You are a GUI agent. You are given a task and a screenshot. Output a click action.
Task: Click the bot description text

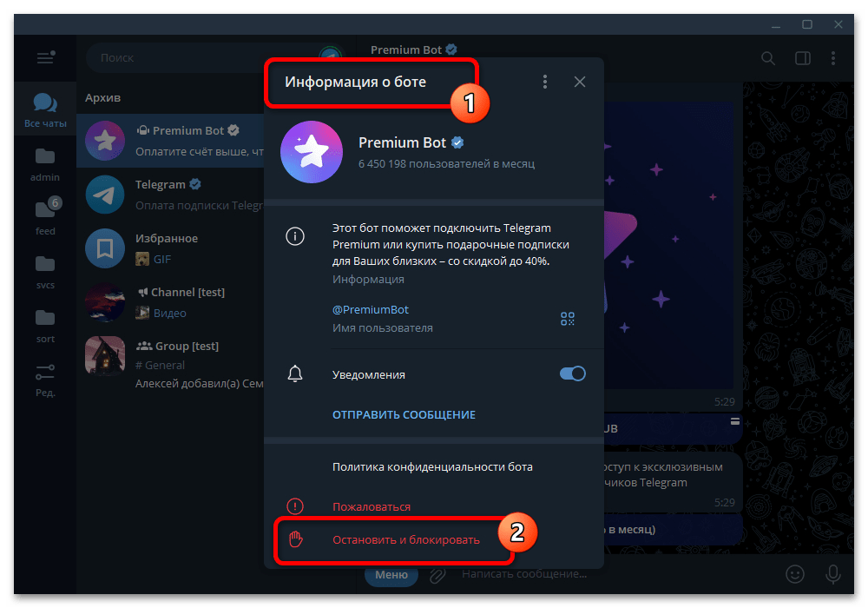[x=450, y=244]
